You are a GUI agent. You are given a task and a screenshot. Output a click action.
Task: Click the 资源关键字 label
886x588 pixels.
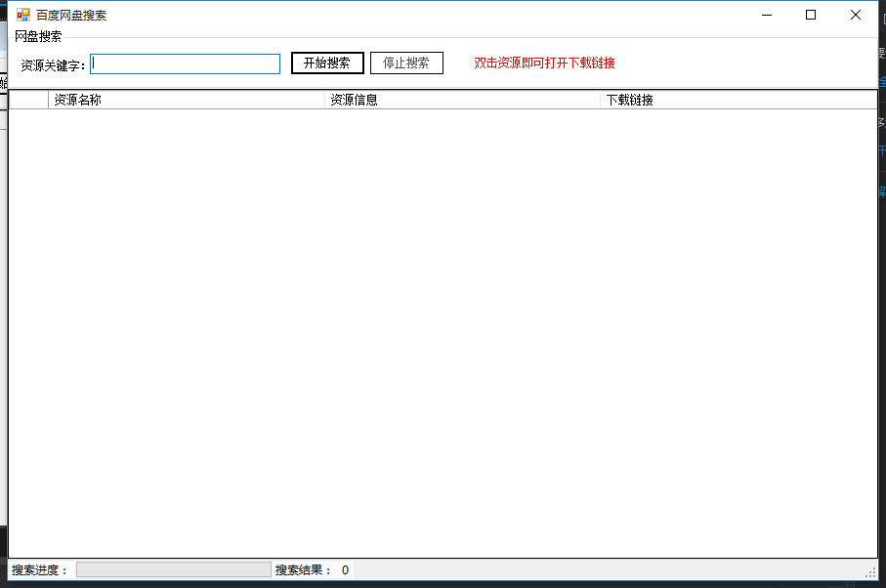[53, 65]
